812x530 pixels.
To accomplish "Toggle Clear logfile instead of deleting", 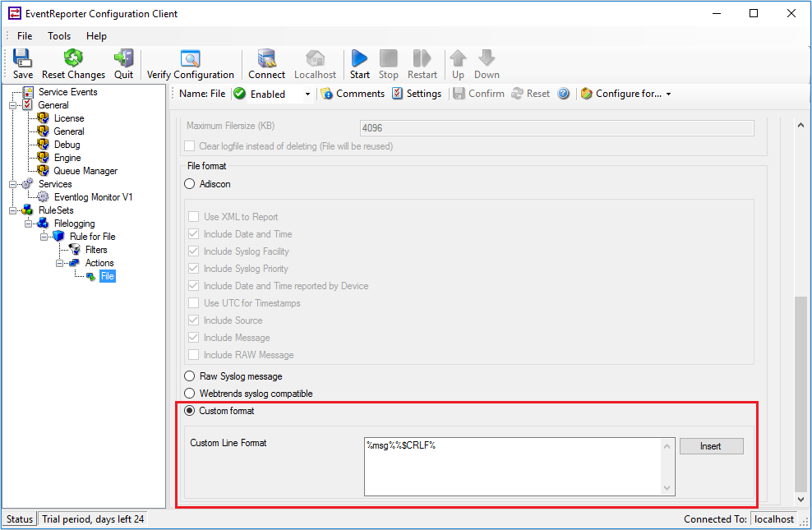I will [x=190, y=146].
